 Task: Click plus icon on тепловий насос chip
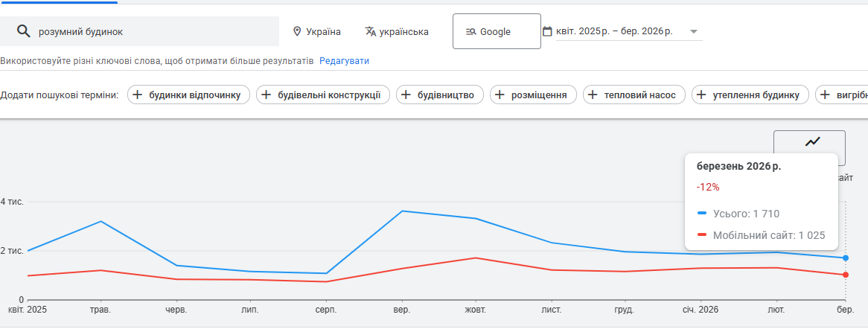tap(593, 95)
